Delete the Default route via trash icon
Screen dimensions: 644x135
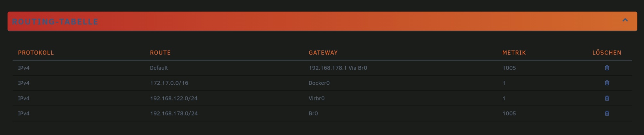pyautogui.click(x=607, y=68)
